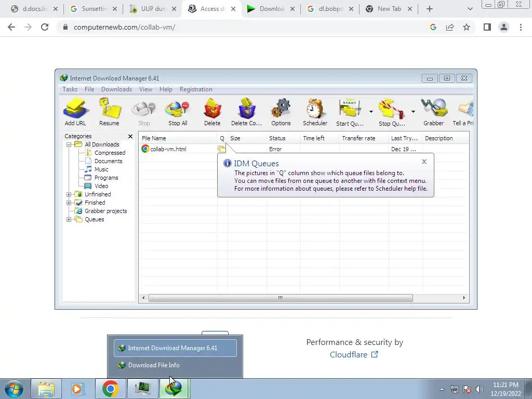Bookmark this page with star icon
The width and height of the screenshot is (532, 399).
click(467, 27)
